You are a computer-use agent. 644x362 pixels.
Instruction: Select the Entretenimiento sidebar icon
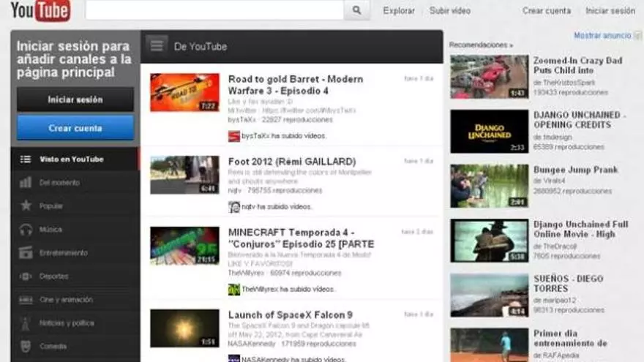point(26,253)
